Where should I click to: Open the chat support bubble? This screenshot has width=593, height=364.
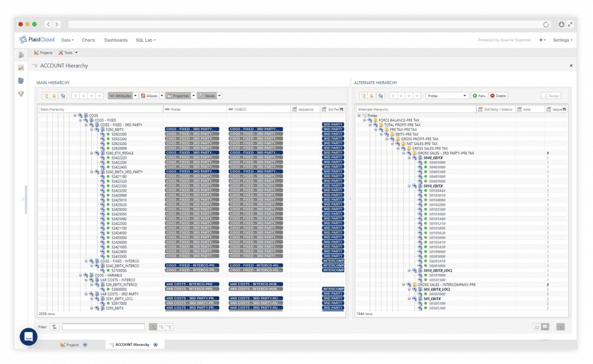pyautogui.click(x=29, y=337)
